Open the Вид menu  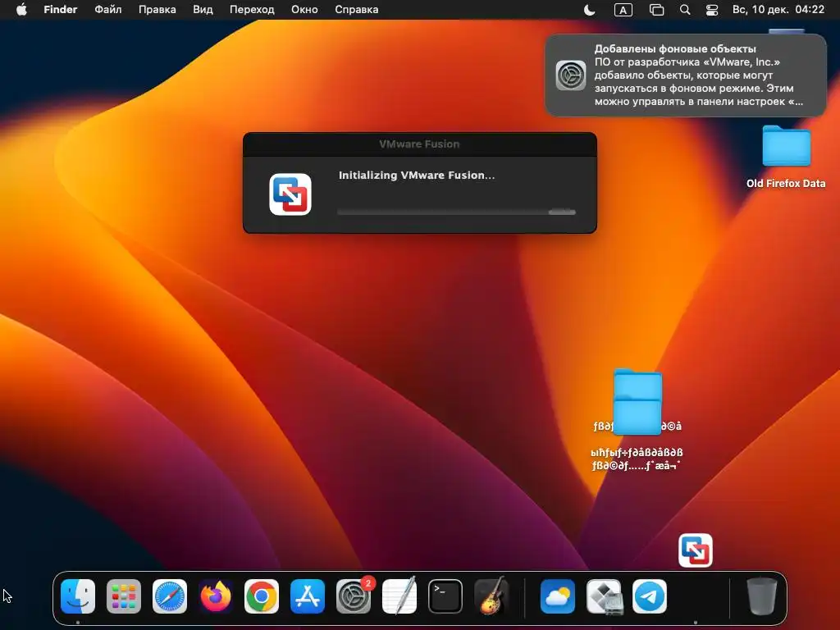coord(203,10)
